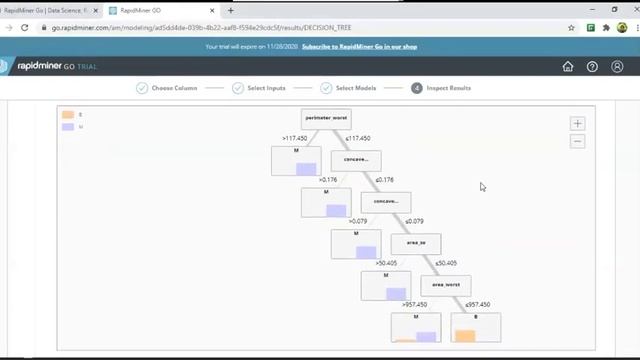
Task: Switch to RapidMiner Go Data Science tab
Action: (x=45, y=11)
